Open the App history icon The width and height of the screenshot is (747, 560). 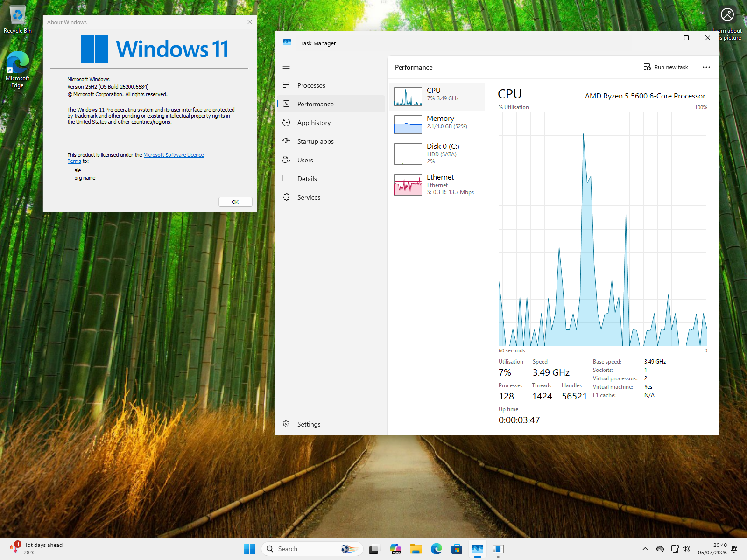point(286,122)
